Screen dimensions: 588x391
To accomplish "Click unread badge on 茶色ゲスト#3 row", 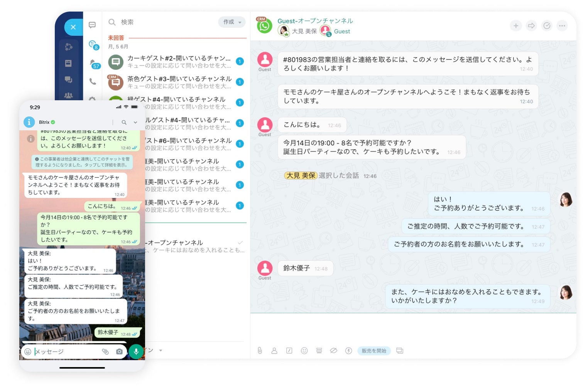I will point(240,82).
